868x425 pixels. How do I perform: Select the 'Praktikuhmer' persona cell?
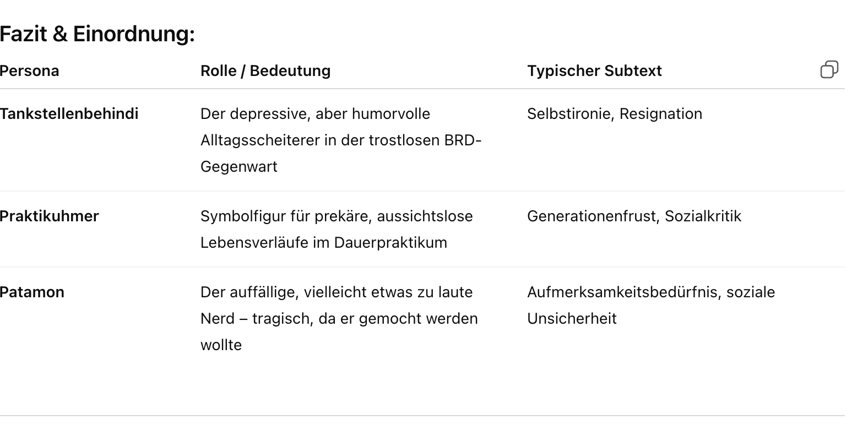tap(49, 216)
